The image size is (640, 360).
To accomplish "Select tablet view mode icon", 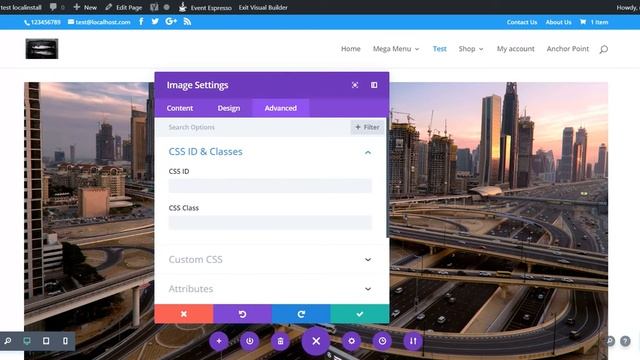I will (46, 341).
